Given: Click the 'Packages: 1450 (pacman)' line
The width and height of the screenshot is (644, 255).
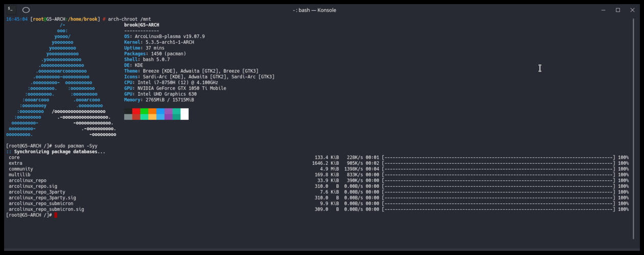Looking at the screenshot, I should coord(155,54).
